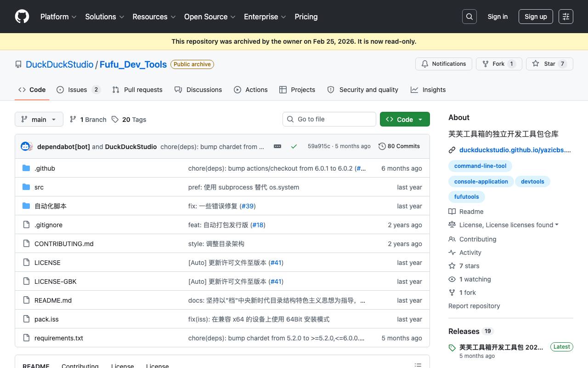Click the CONTRIBUTING.md file icon

tap(26, 244)
